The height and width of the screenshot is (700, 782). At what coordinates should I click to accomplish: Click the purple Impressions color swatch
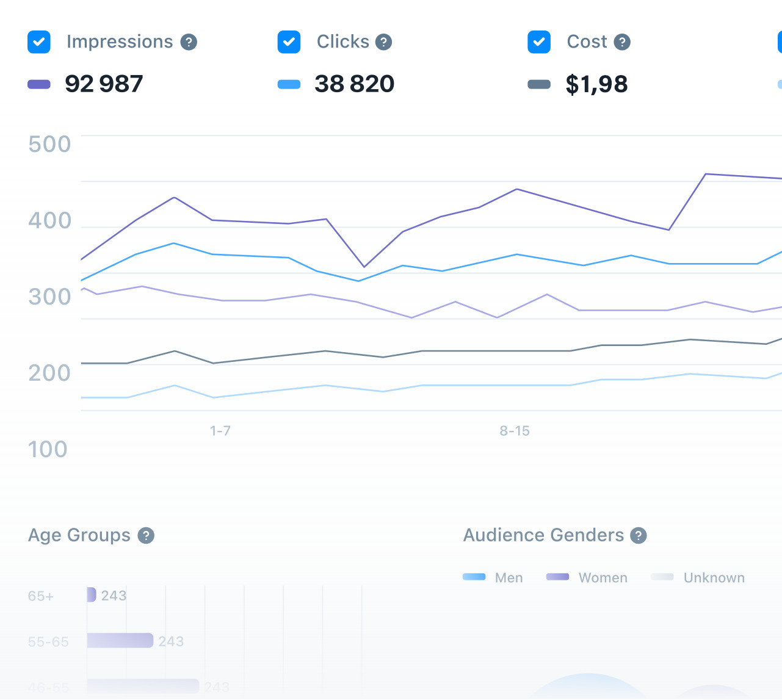pos(39,84)
